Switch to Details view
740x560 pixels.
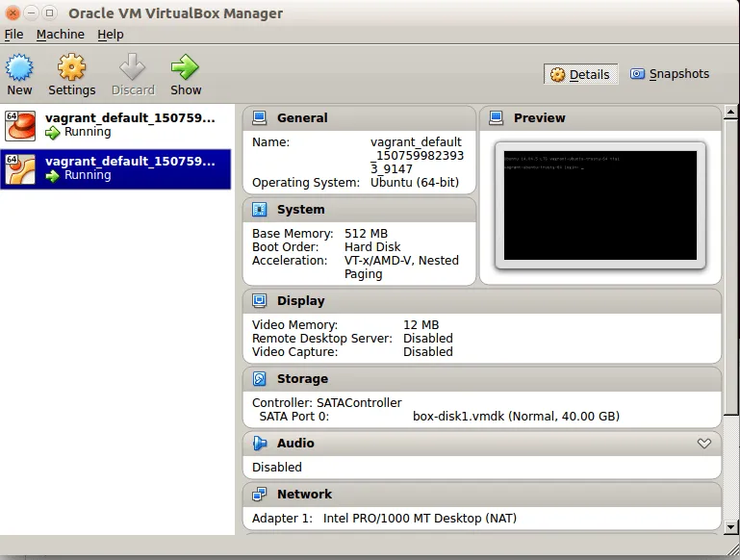pyautogui.click(x=580, y=74)
